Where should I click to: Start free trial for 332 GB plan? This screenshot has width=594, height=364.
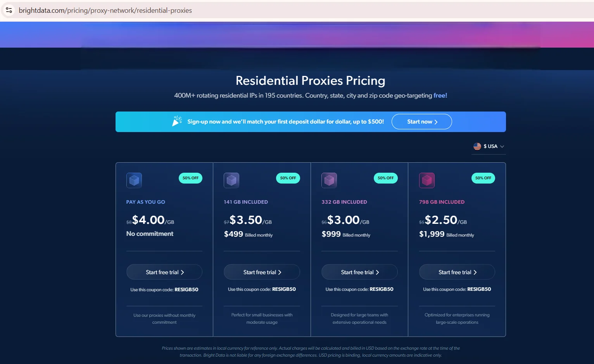(x=359, y=272)
